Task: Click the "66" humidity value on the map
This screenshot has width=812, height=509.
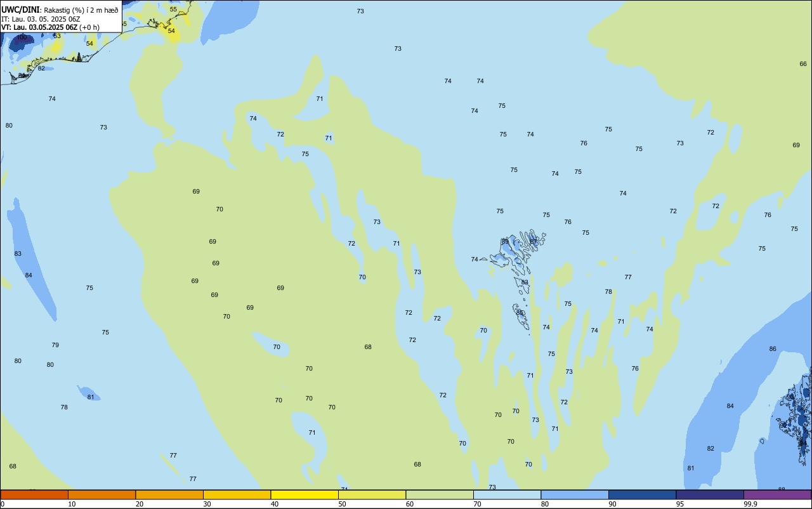Action: click(803, 64)
